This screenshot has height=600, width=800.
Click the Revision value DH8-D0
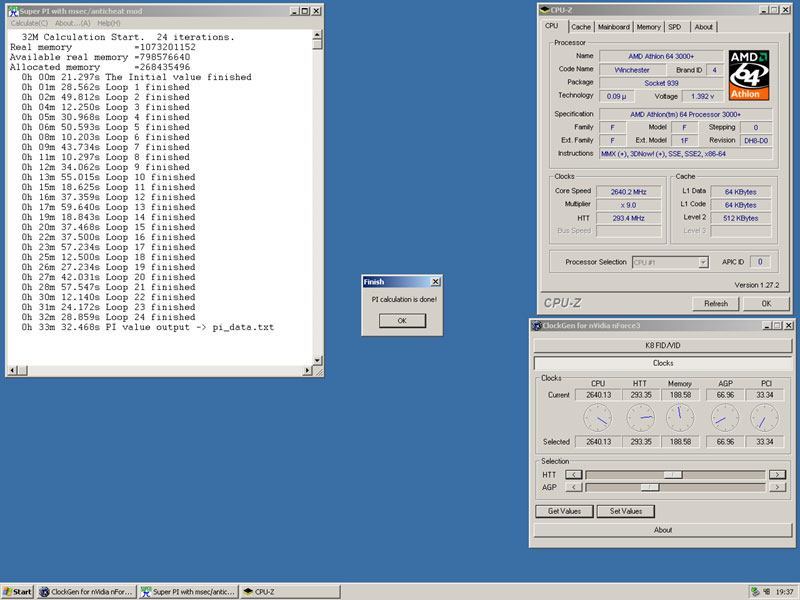(x=756, y=141)
